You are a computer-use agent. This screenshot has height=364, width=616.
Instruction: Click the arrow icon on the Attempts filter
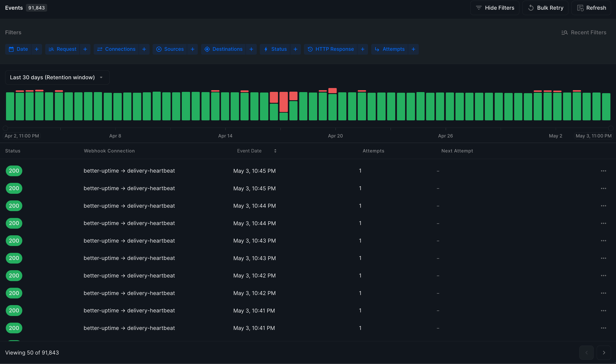(377, 49)
